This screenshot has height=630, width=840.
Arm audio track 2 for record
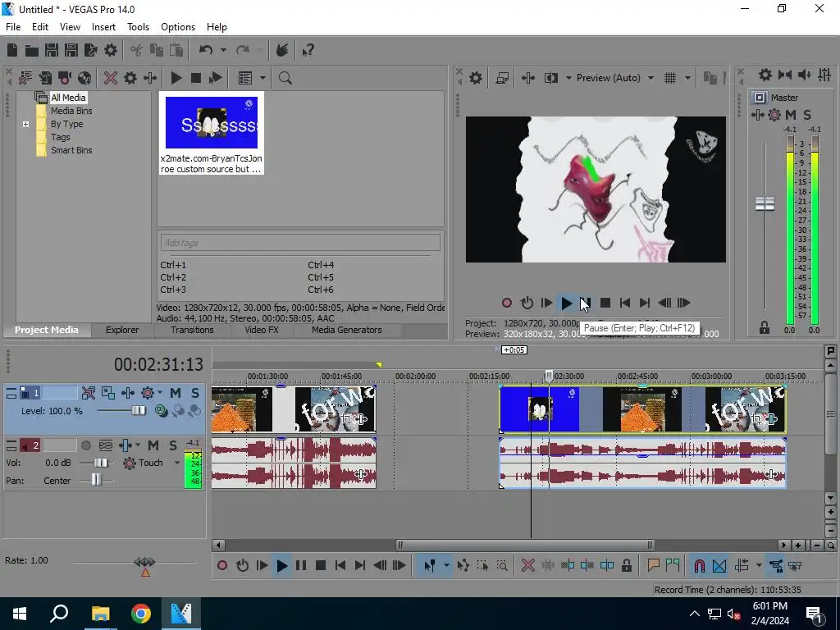pyautogui.click(x=85, y=445)
